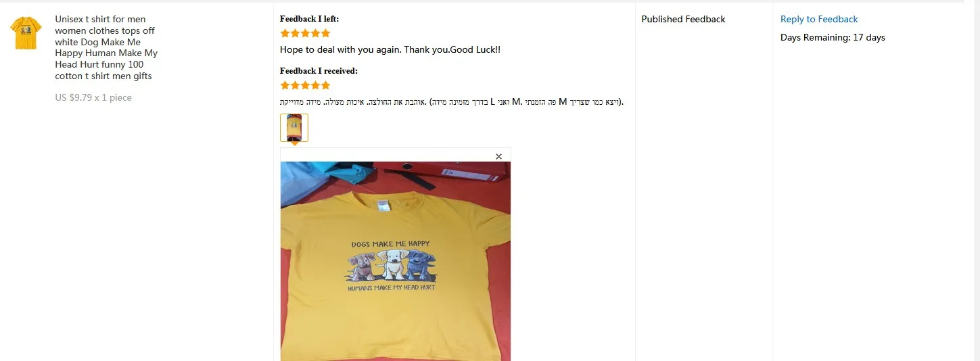Click the enlarged yellow shirt photo
Viewport: 980px width, 361px height.
396,261
